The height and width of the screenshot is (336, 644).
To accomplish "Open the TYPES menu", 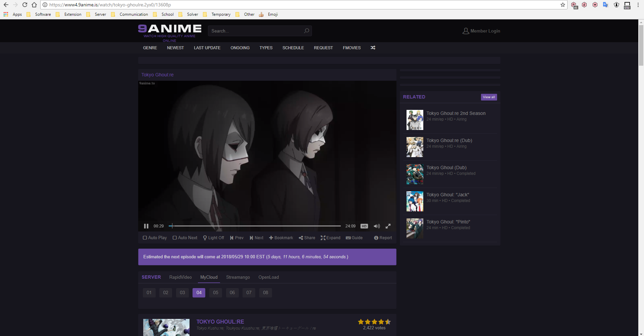I will [266, 48].
